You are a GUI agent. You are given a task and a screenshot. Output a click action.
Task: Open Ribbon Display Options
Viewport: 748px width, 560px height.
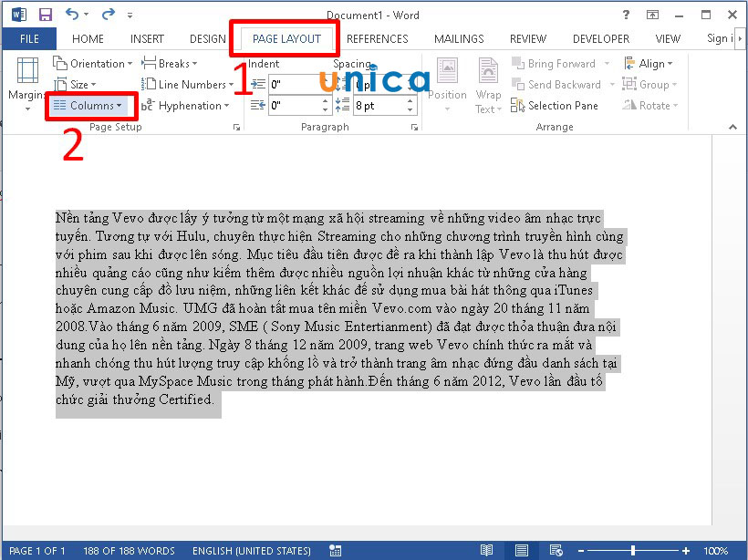tap(652, 15)
